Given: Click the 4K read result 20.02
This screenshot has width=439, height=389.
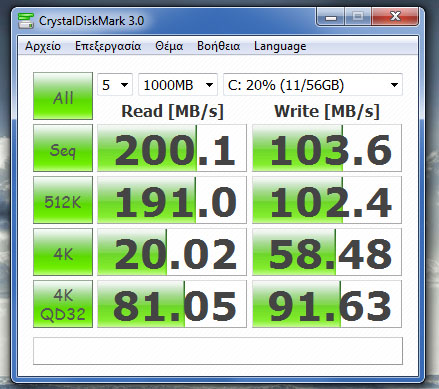Looking at the screenshot, I should 172,252.
